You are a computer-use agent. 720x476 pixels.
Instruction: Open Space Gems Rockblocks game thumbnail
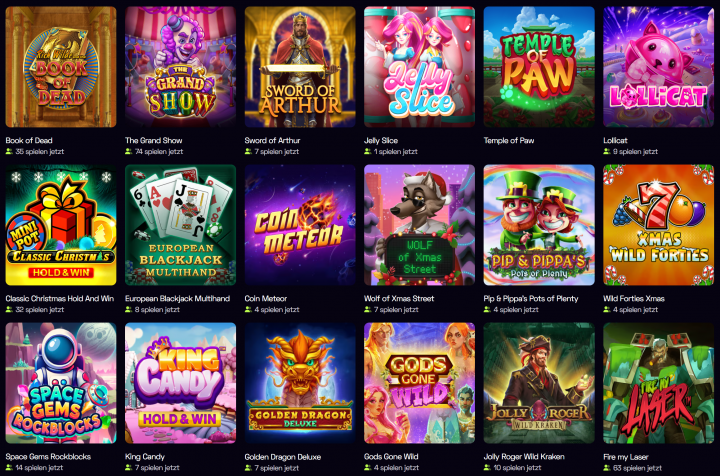[x=61, y=383]
